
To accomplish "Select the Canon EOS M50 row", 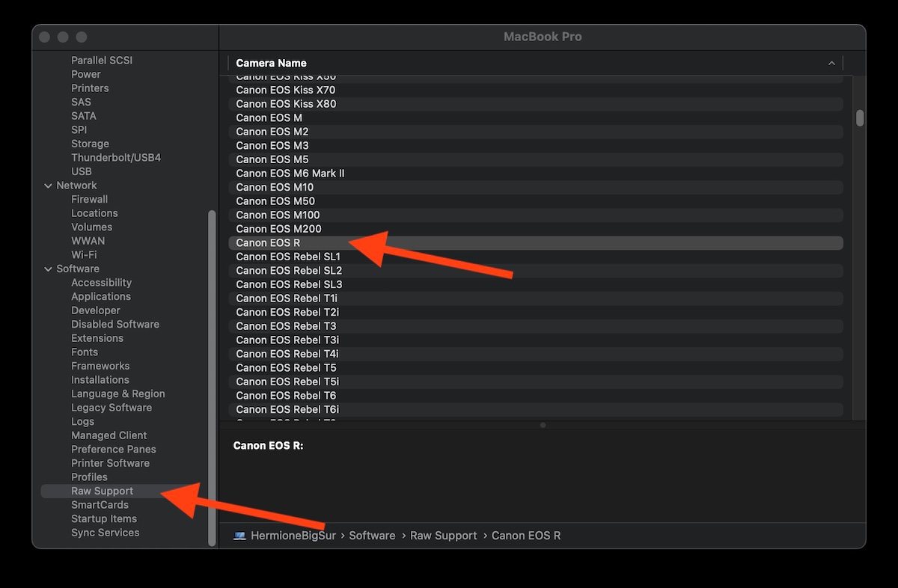I will click(x=536, y=201).
